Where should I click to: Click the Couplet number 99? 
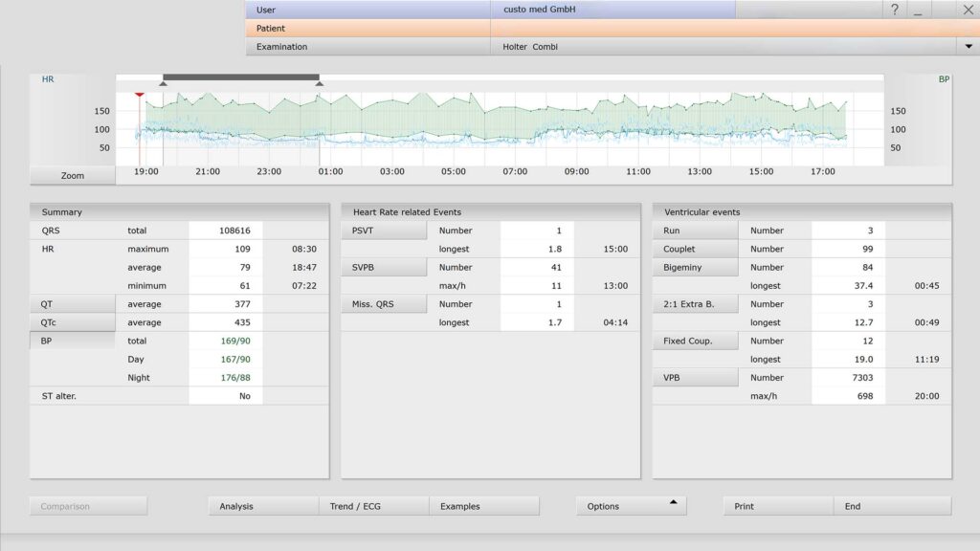click(867, 249)
